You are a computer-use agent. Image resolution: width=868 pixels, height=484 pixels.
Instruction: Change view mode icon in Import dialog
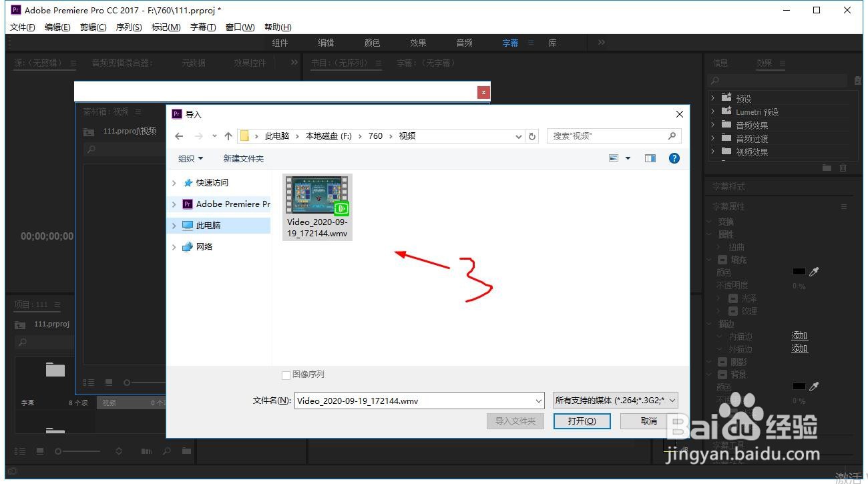(614, 158)
